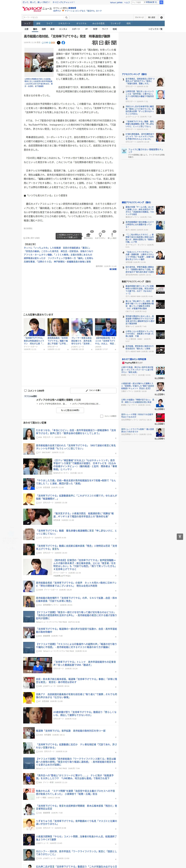Click the 購入履歴 button
This screenshot has width=186, height=868.
coord(152,18)
